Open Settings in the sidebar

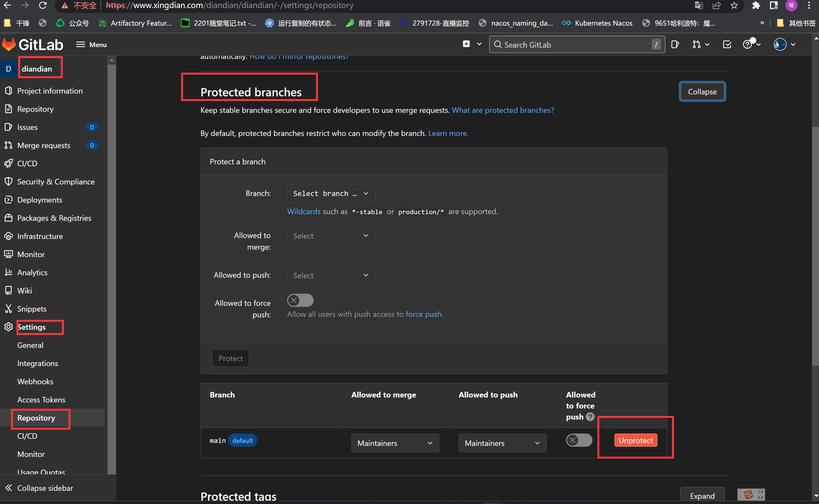click(x=31, y=327)
